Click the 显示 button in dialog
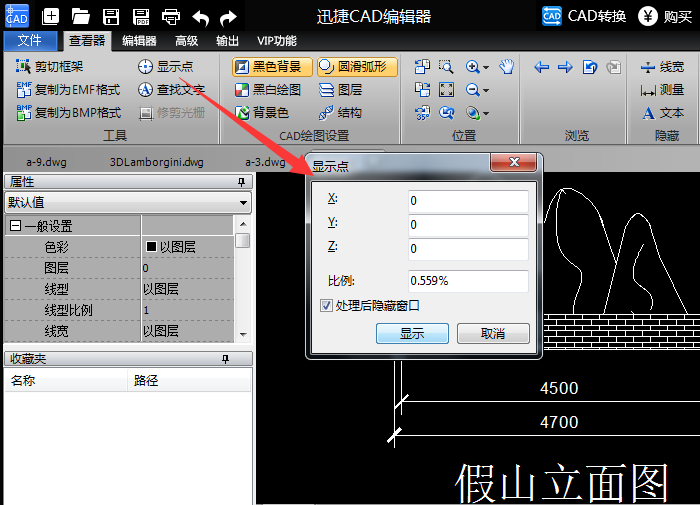Viewport: 700px width, 505px height. pyautogui.click(x=412, y=334)
